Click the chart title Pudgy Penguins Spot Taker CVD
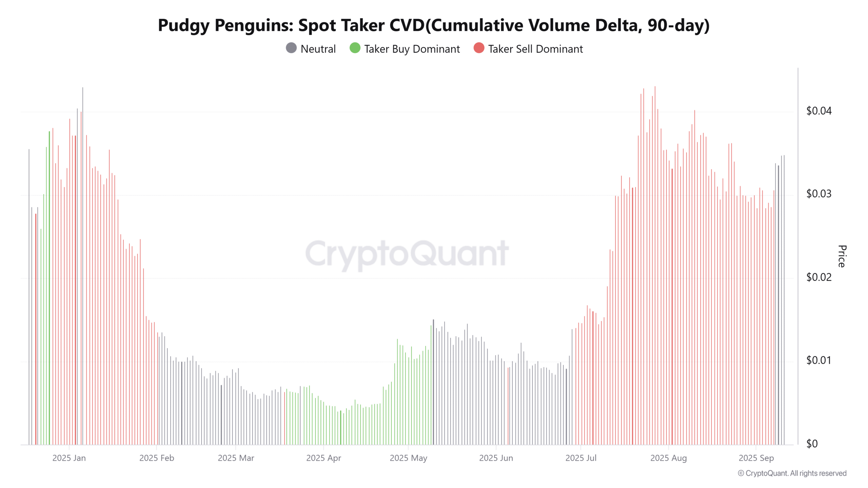 tap(434, 25)
